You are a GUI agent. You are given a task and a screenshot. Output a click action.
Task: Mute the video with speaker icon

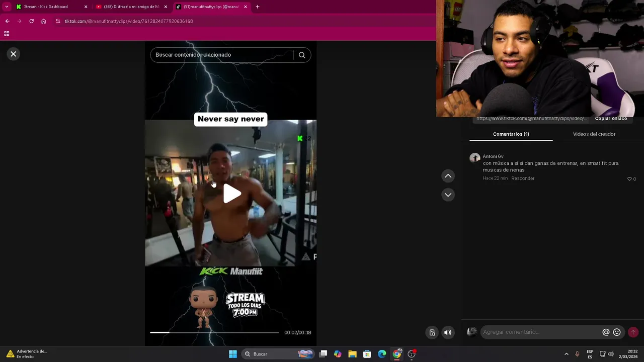(448, 332)
